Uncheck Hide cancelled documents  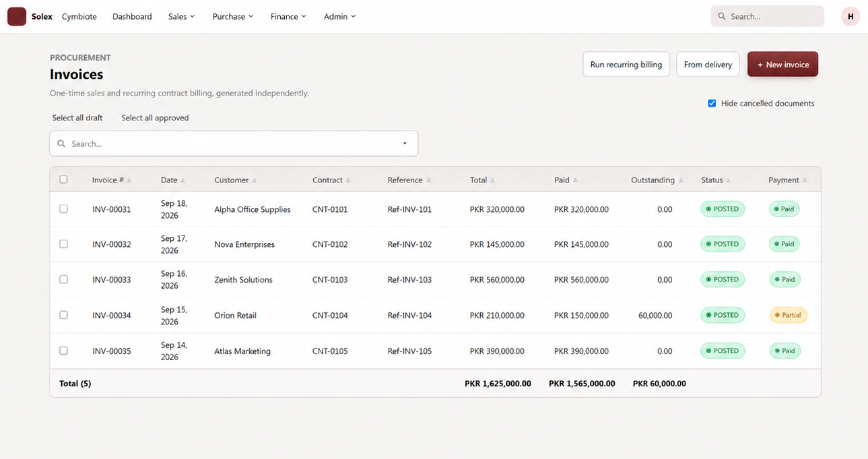[712, 104]
